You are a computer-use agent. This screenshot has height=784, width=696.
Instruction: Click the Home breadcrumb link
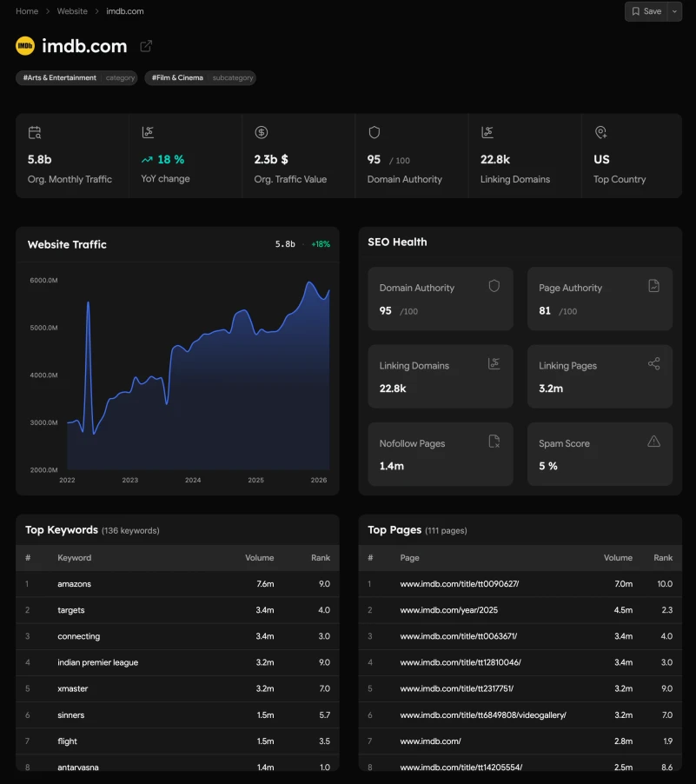tap(27, 11)
